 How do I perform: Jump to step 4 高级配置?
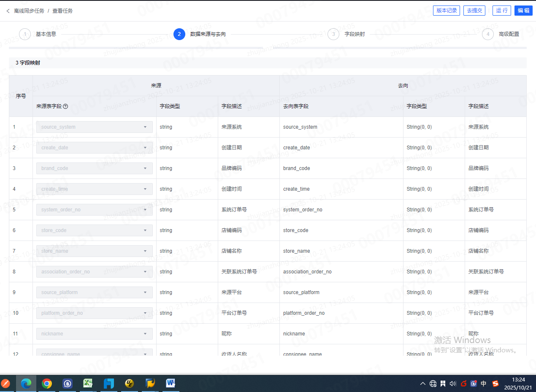[488, 34]
